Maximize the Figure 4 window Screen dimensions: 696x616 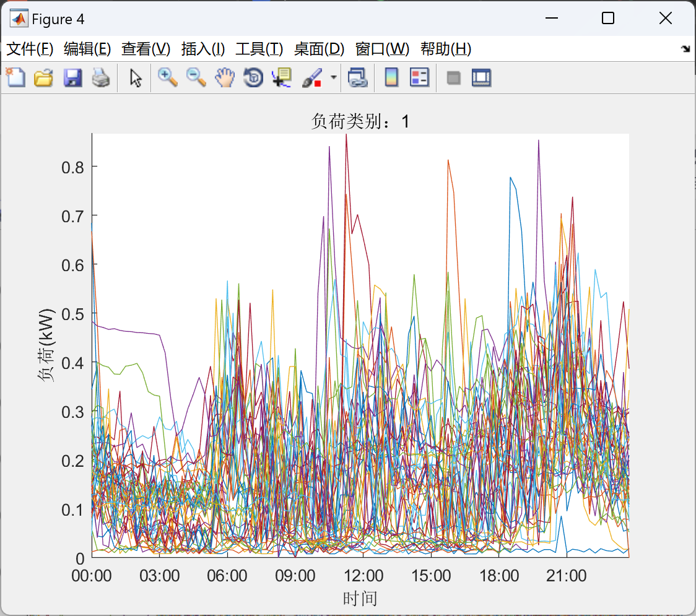point(608,18)
